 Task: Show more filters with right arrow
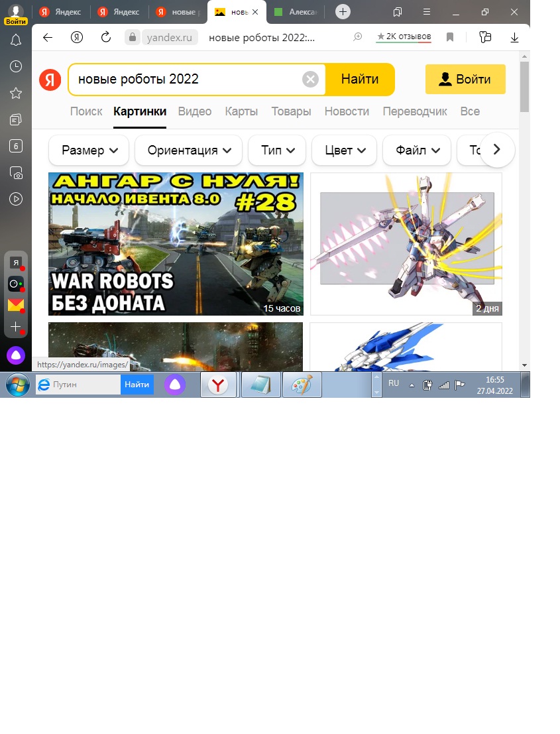pos(497,150)
